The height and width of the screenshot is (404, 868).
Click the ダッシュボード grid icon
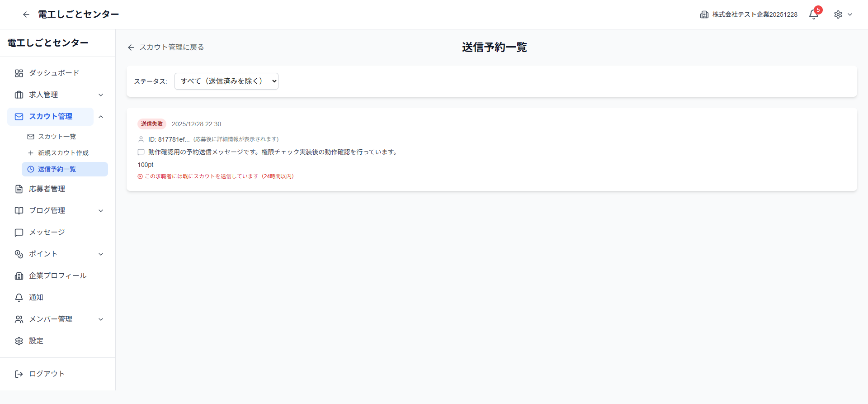click(19, 73)
